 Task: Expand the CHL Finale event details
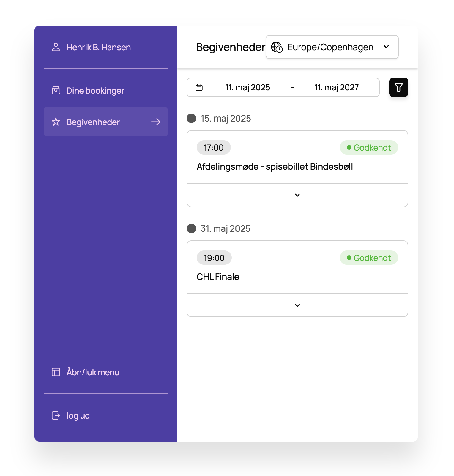pos(297,305)
